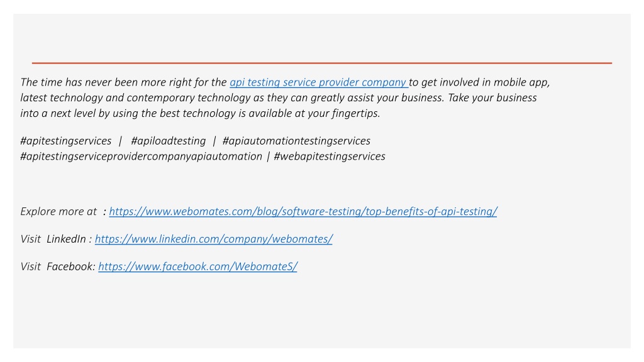Viewport: 644px width, 362px height.
Task: Open the api testing service provider company link
Action: point(318,82)
